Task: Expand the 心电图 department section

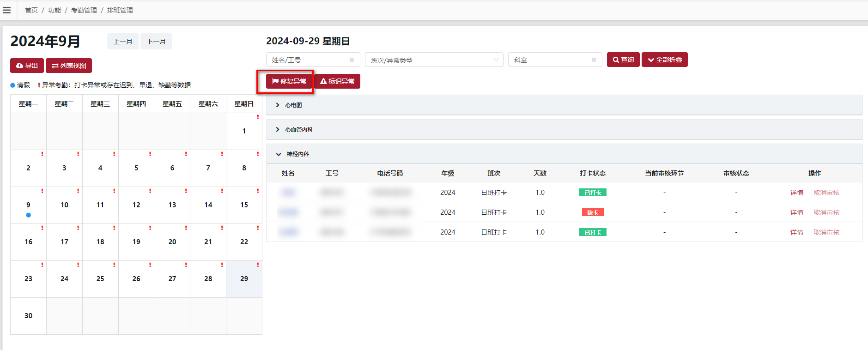Action: (x=565, y=105)
